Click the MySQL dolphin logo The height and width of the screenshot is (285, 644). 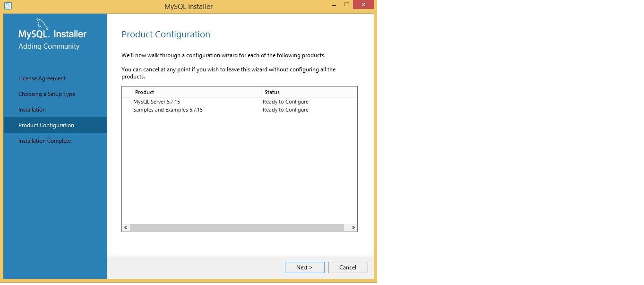43,25
